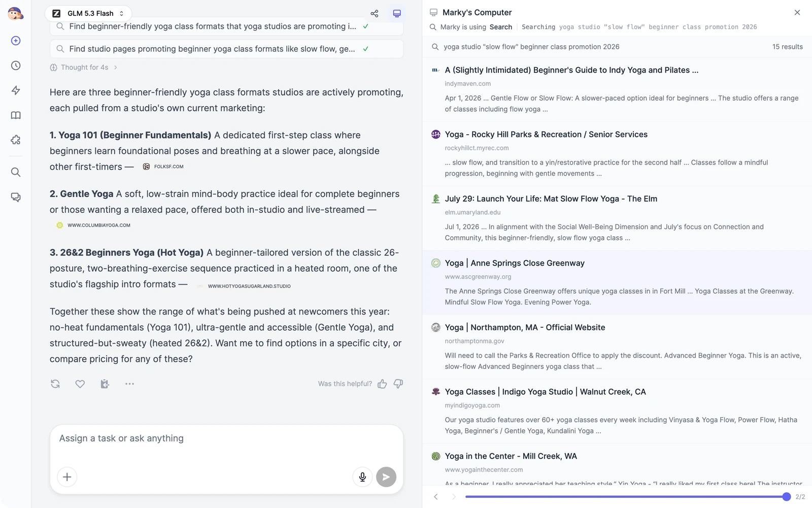Open sidebar search magnifier icon

(x=16, y=172)
